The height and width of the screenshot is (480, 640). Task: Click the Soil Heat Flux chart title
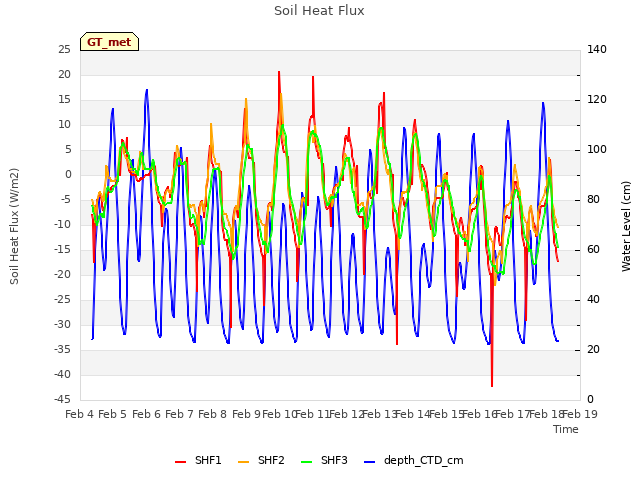(319, 11)
